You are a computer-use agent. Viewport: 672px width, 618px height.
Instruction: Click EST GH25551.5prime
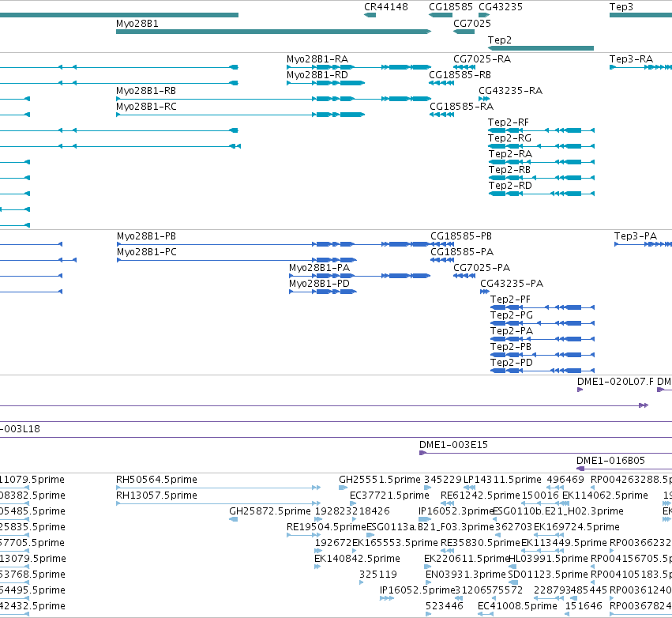[x=343, y=487]
